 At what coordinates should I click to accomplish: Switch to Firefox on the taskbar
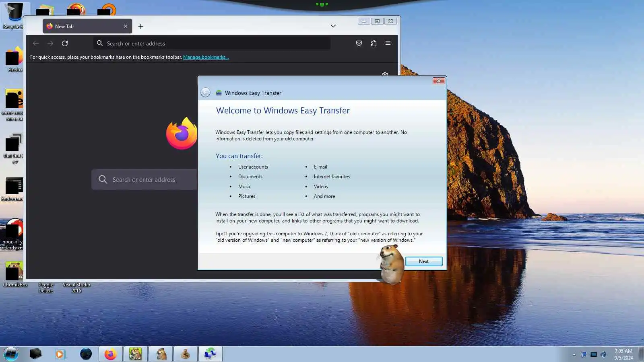(110, 354)
